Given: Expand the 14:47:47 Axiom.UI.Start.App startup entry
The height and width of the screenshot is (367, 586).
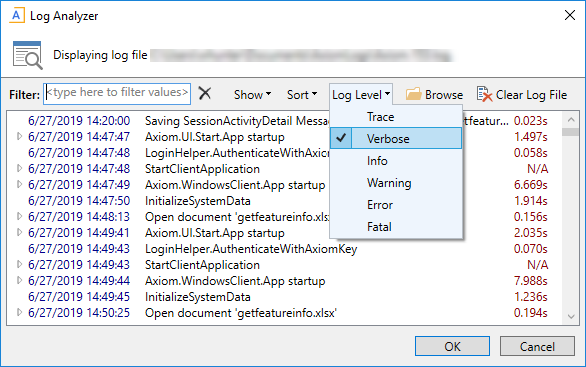Looking at the screenshot, I should tap(19, 136).
